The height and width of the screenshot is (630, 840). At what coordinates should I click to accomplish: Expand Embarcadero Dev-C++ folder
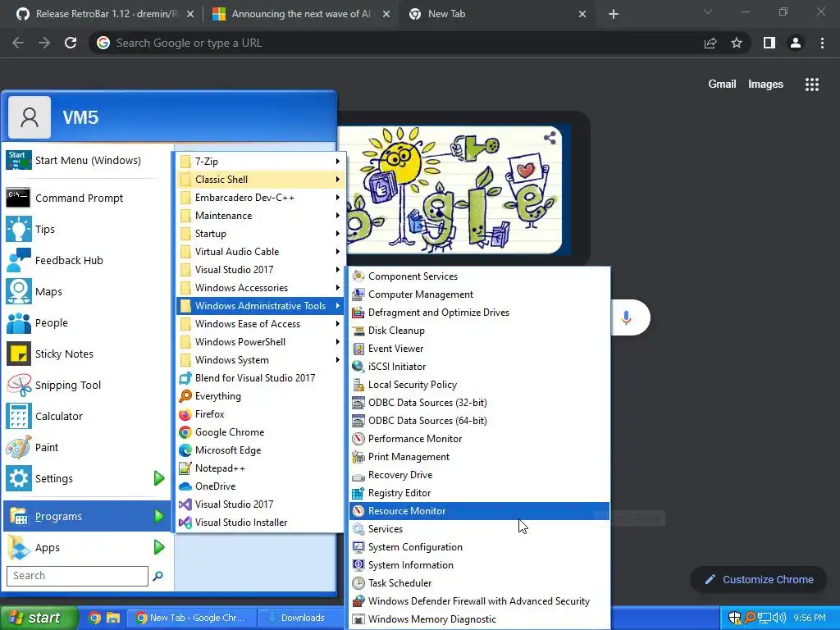tap(260, 198)
